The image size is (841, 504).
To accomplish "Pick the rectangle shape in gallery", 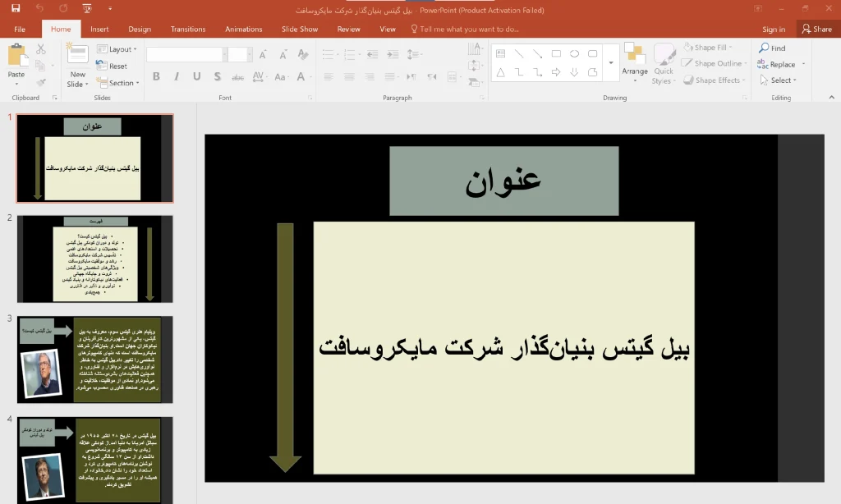I will (x=556, y=53).
